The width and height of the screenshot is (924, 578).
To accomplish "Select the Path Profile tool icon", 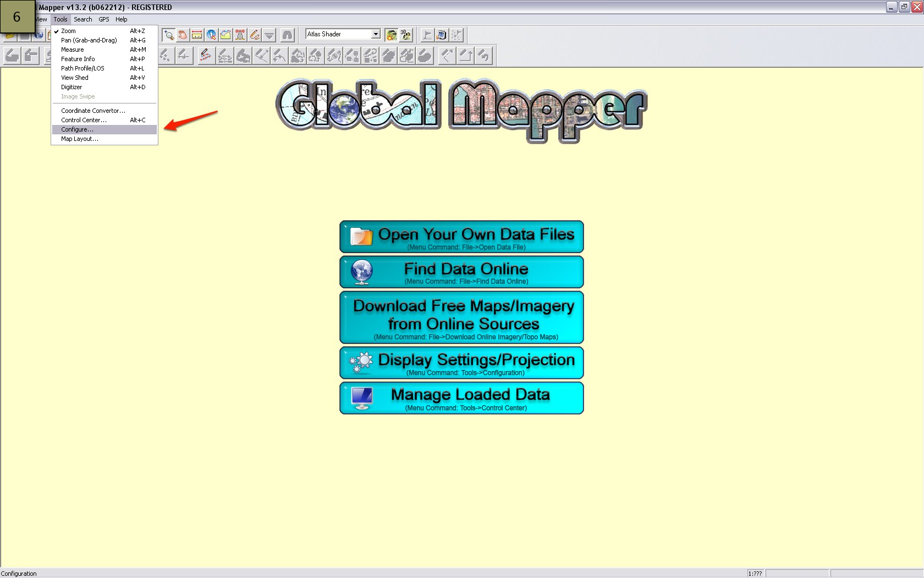I will pos(226,35).
